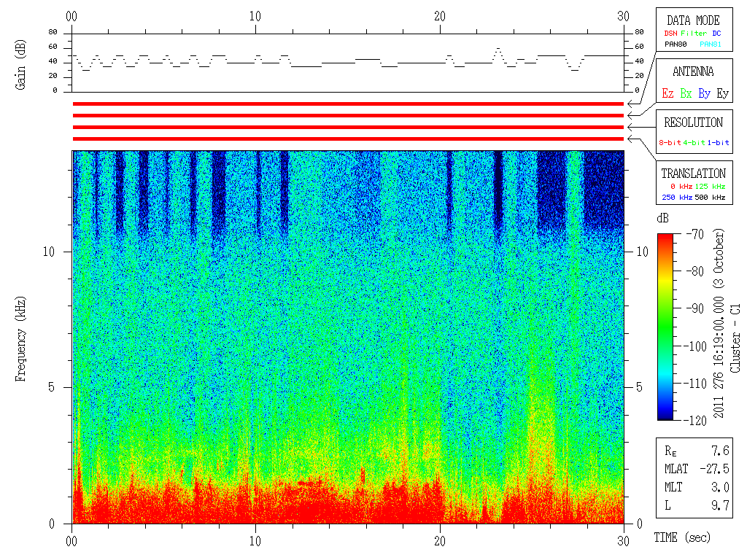Click the ANTENNA legend title
The image size is (747, 560).
pyautogui.click(x=693, y=72)
